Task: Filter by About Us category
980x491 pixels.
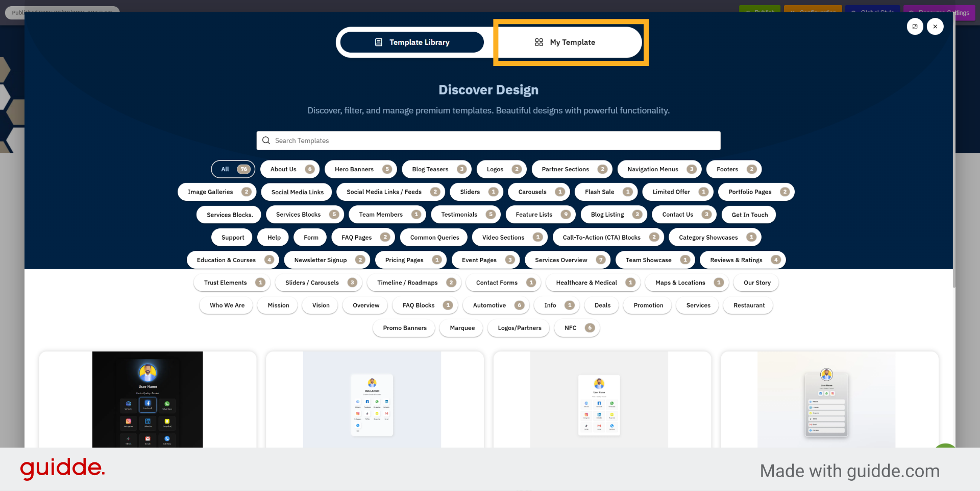Action: pyautogui.click(x=290, y=169)
